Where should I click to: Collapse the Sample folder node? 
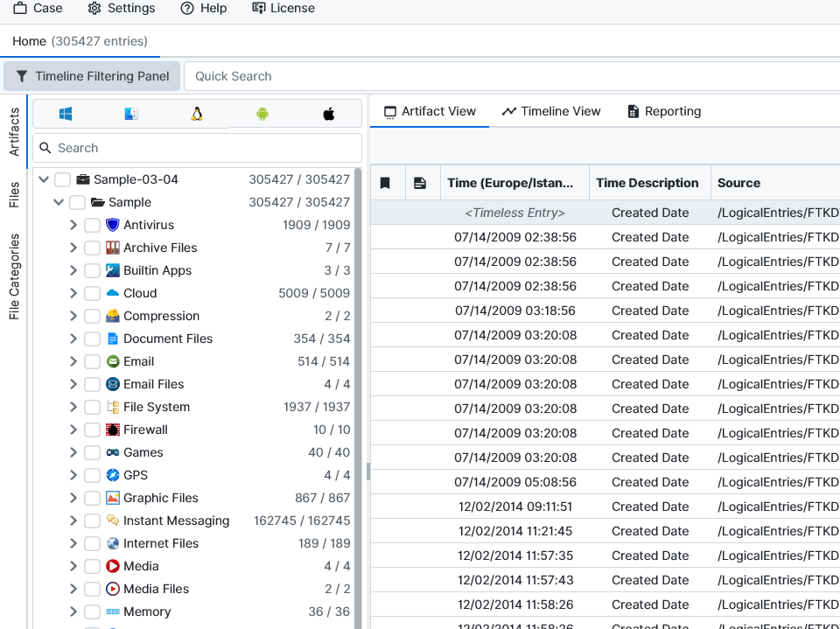coord(59,202)
